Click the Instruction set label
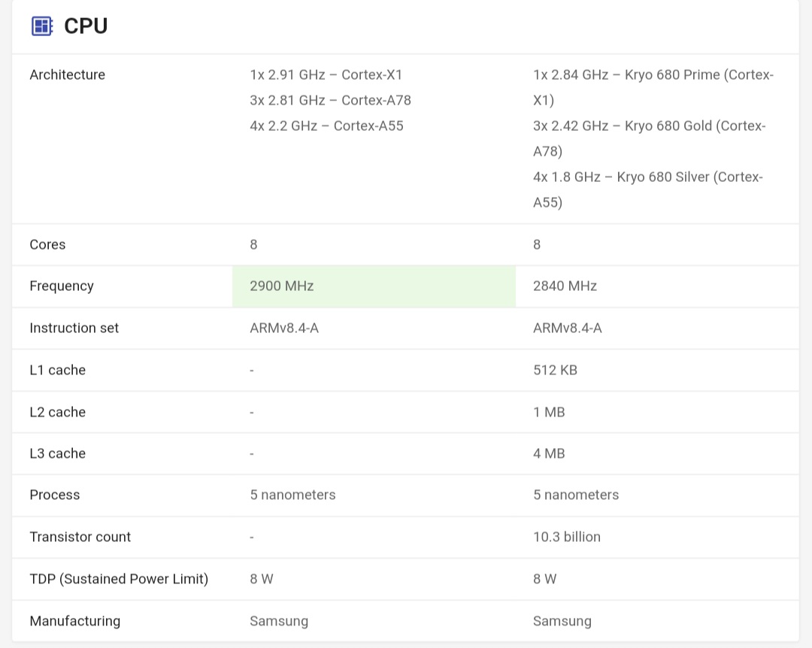 click(x=74, y=328)
